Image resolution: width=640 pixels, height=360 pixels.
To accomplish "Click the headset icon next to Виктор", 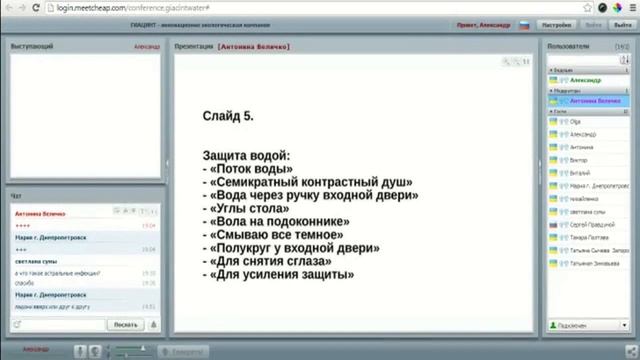I will [x=564, y=160].
